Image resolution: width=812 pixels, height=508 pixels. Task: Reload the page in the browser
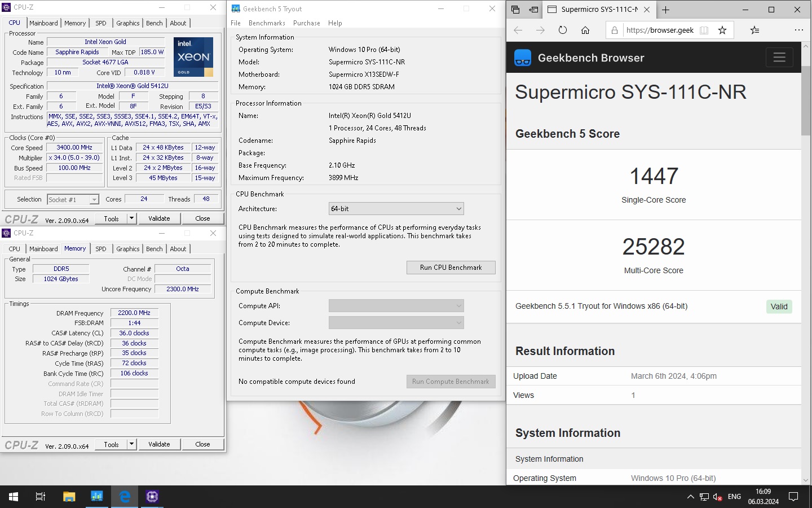point(563,30)
